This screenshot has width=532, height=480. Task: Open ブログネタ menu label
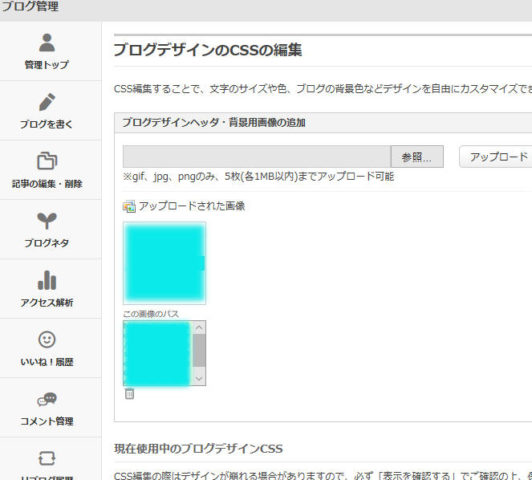(x=47, y=243)
